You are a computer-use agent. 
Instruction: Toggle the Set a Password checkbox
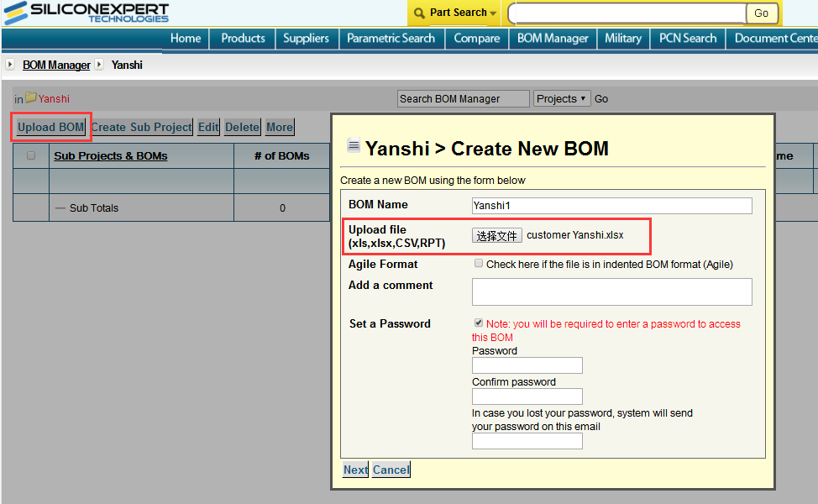(x=479, y=323)
